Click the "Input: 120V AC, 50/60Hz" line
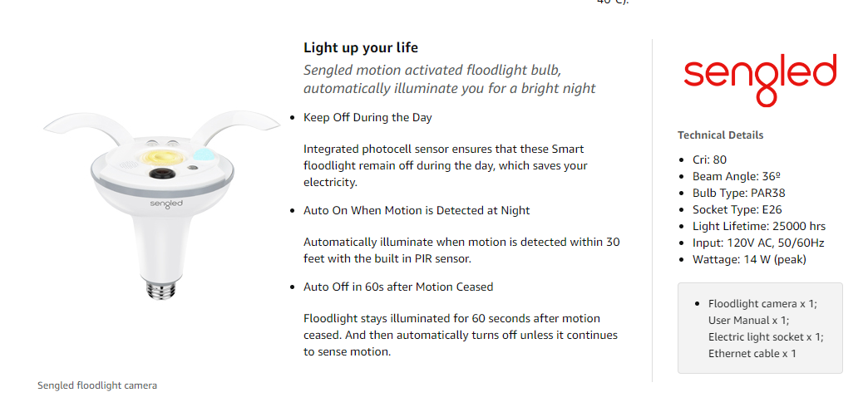The width and height of the screenshot is (868, 407). [758, 243]
